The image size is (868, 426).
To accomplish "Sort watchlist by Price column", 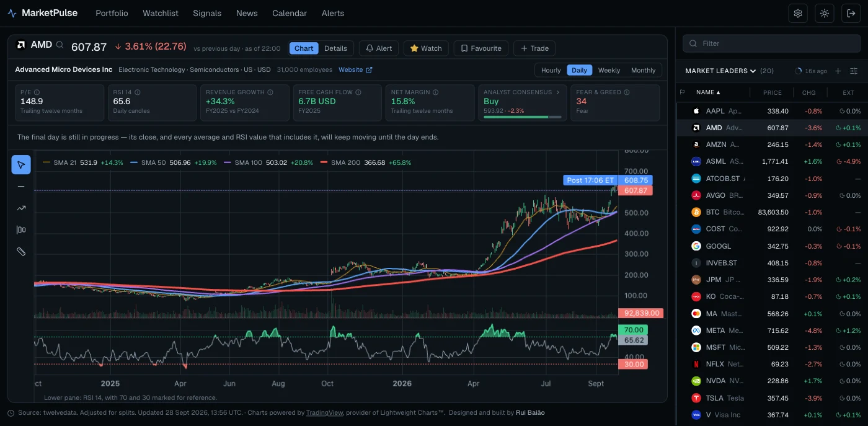I will point(773,92).
